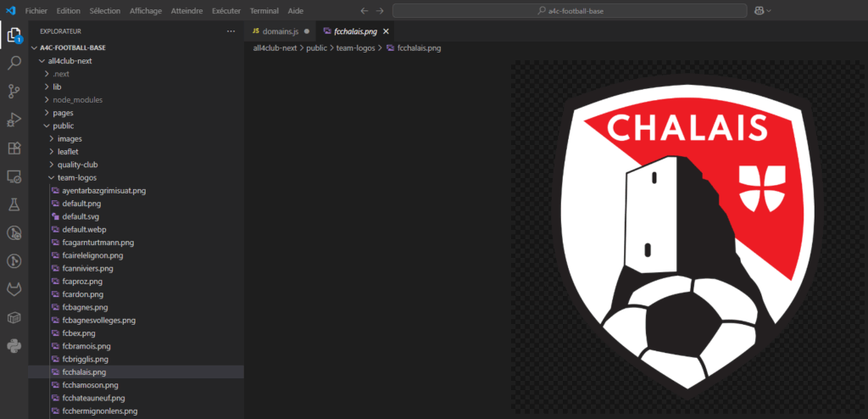Collapse the all4club-next folder
Screen dimensions: 868x419
[70, 61]
